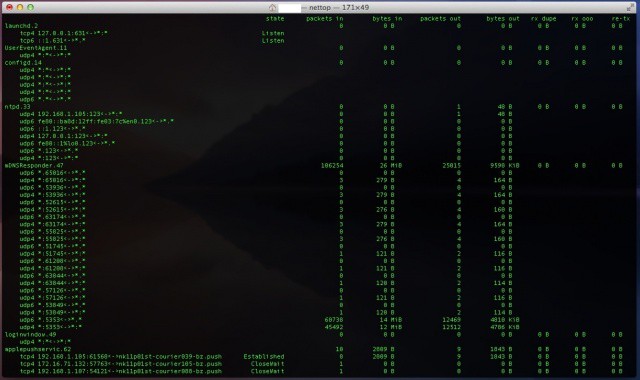This screenshot has height=380, width=640.
Task: Click the 12469 packets out value
Action: (x=451, y=320)
